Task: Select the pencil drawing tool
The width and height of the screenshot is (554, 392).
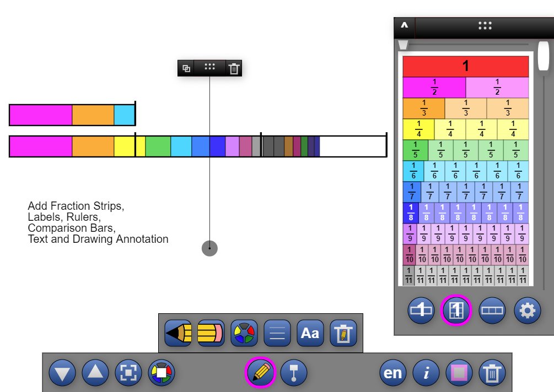Action: click(x=179, y=333)
